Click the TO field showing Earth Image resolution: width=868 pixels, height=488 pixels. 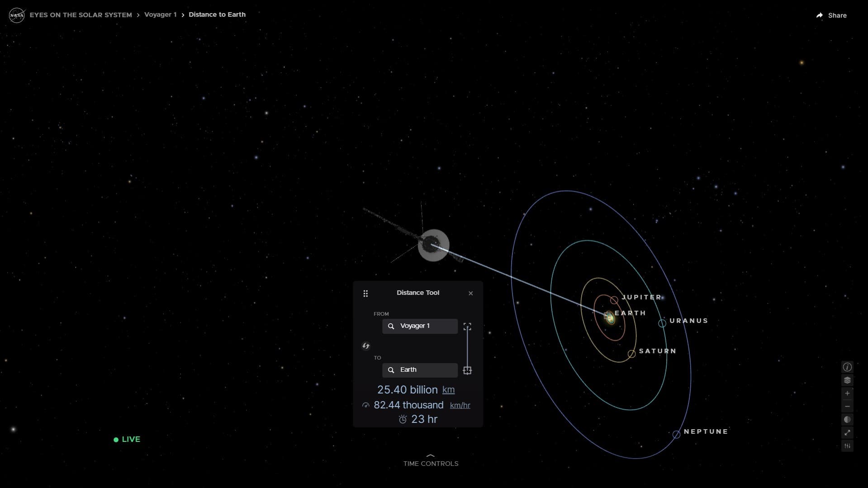coord(420,370)
